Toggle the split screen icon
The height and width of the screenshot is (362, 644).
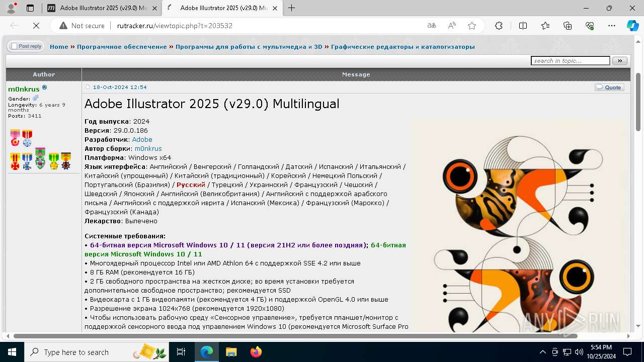(x=523, y=26)
